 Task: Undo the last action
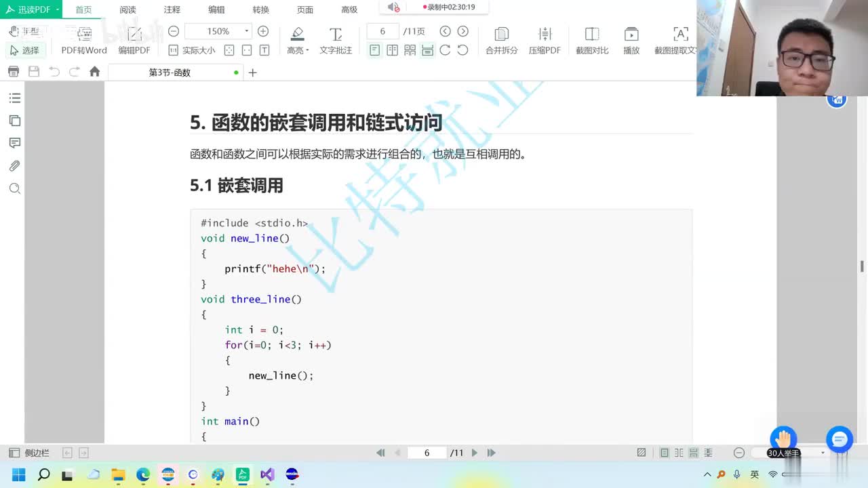(54, 72)
